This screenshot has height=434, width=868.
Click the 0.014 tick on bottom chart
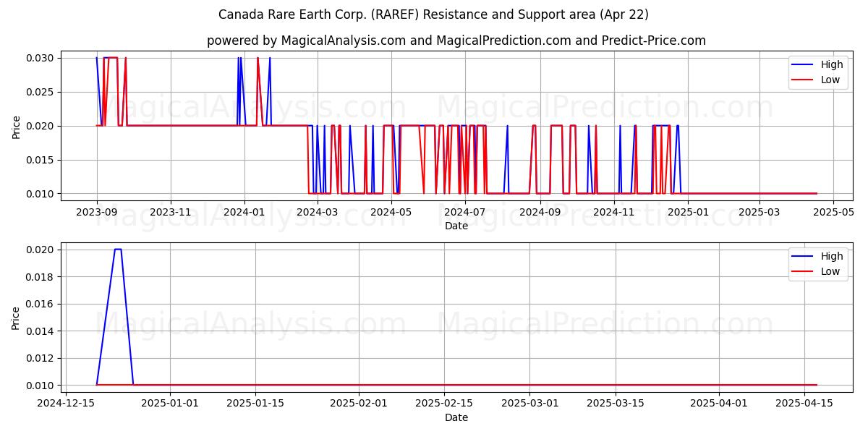point(41,331)
